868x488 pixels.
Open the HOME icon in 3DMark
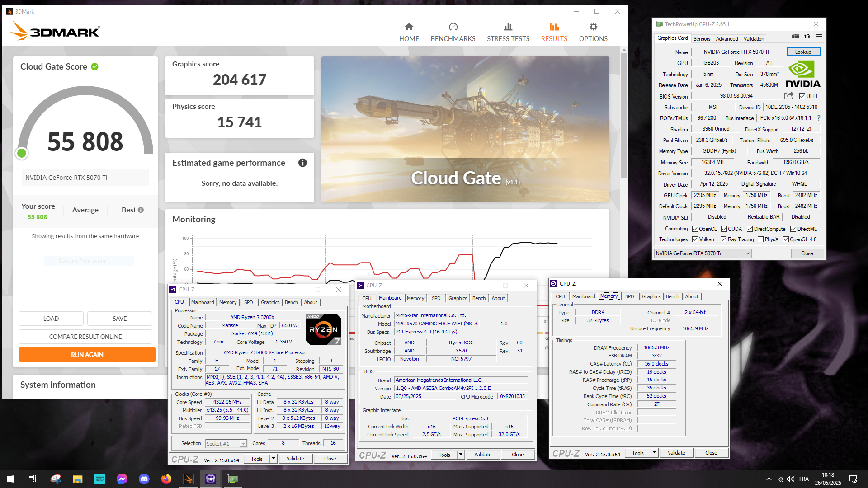(x=409, y=27)
